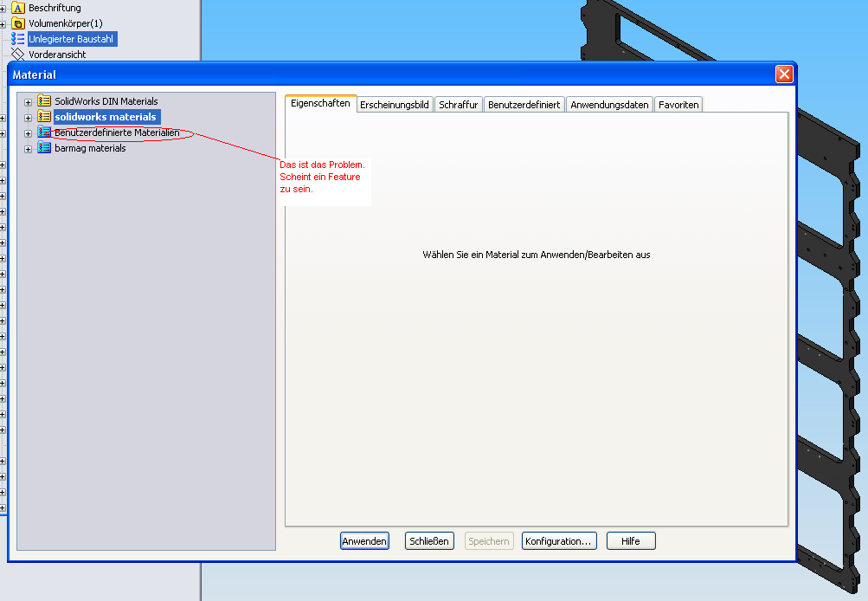
Task: Select Benutzerdefinierte Materialien library entry
Action: 117,132
